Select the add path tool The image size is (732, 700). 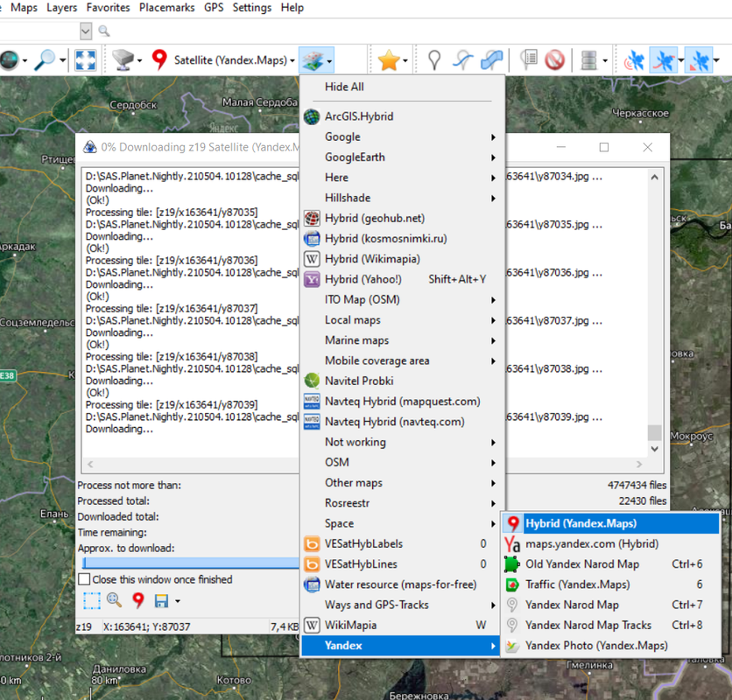coord(462,60)
